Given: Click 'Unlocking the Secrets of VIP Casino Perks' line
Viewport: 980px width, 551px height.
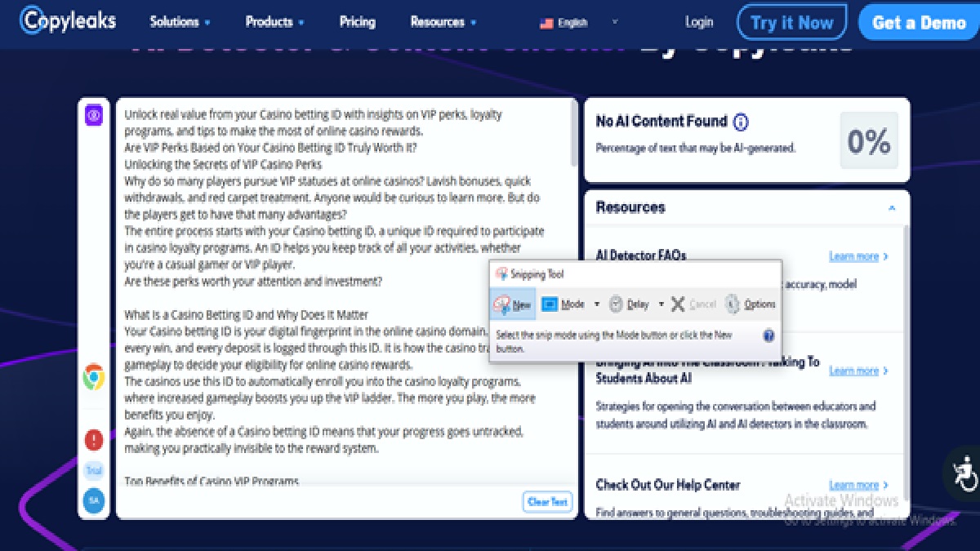Looking at the screenshot, I should click(x=223, y=164).
